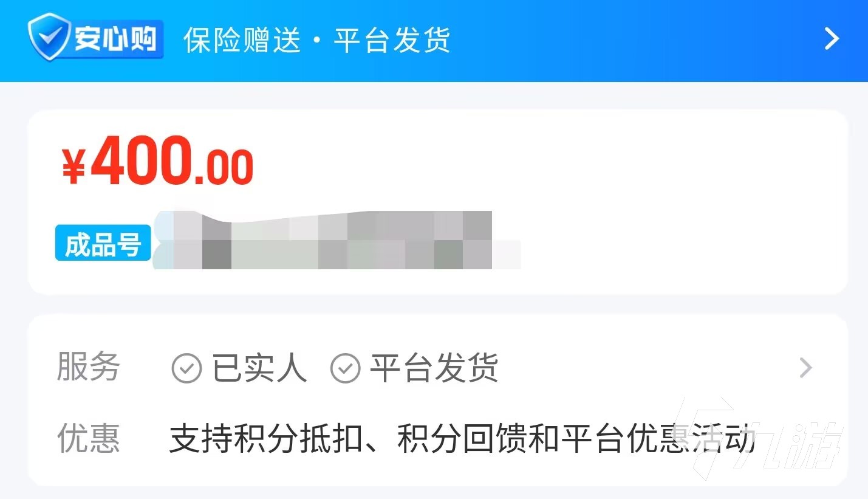Tap the 积分回馈和平台优惠活动 text
868x499 pixels.
tap(577, 439)
